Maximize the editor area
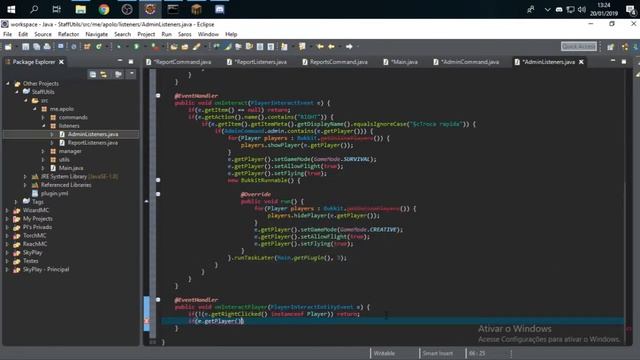Screen dimensions: 640x360 coord(624,62)
